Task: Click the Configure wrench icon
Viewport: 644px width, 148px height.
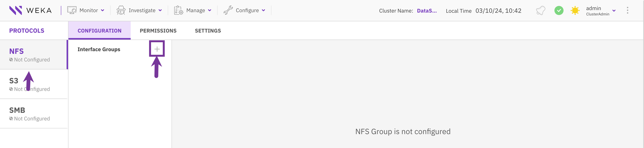Action: tap(228, 10)
